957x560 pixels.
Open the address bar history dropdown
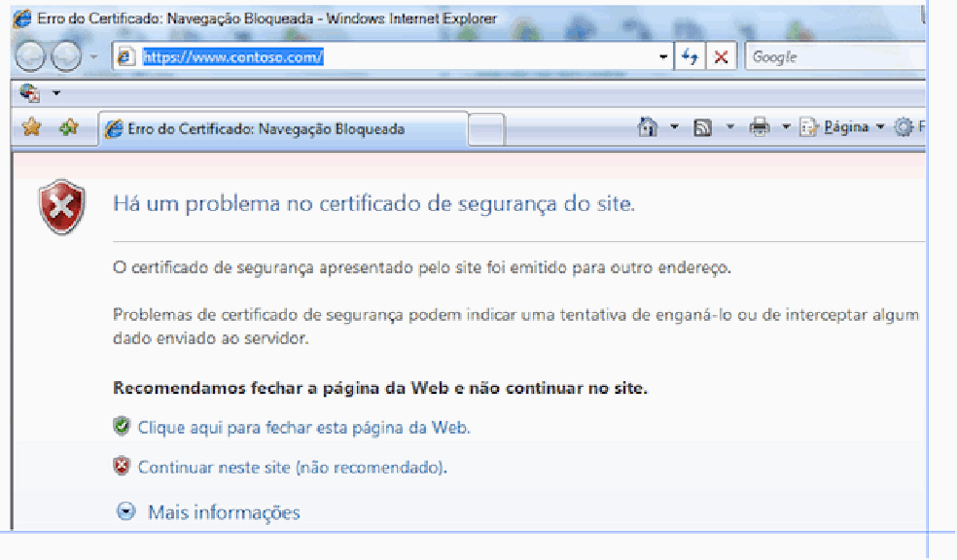[x=662, y=56]
